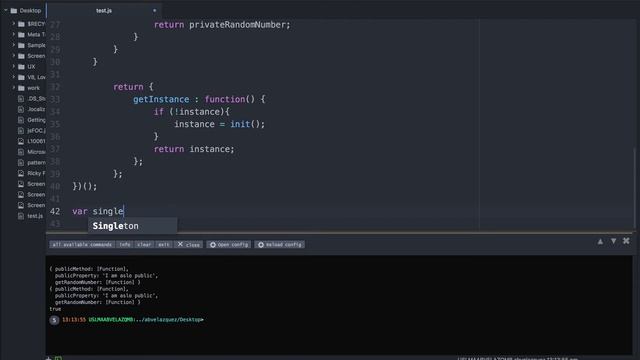
Task: Open the .DS_St file in tree
Action: pyautogui.click(x=31, y=98)
